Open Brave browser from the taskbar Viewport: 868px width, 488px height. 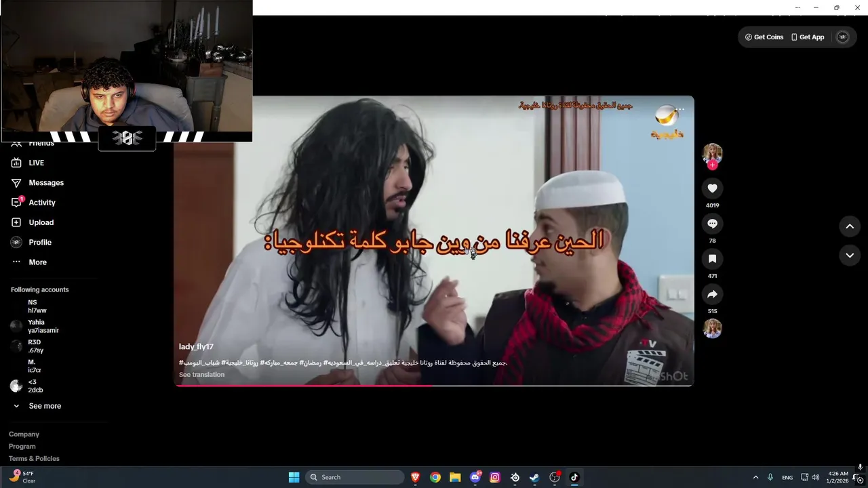point(415,477)
